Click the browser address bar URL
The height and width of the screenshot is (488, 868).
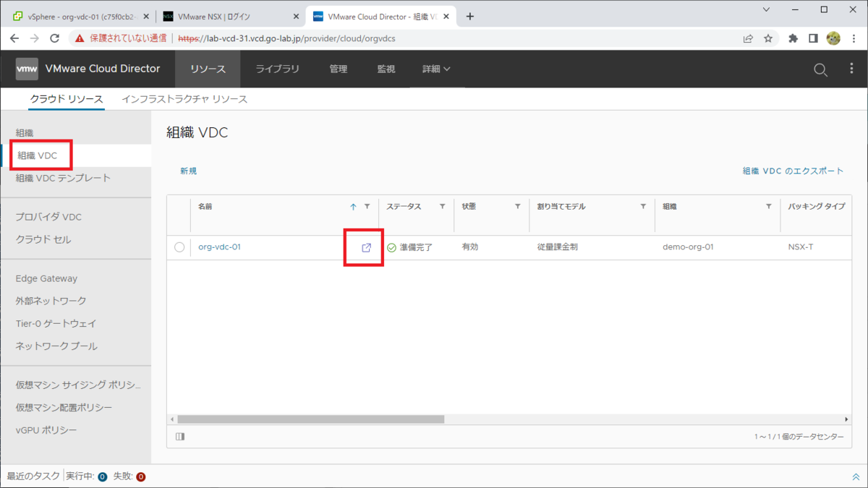tap(286, 38)
